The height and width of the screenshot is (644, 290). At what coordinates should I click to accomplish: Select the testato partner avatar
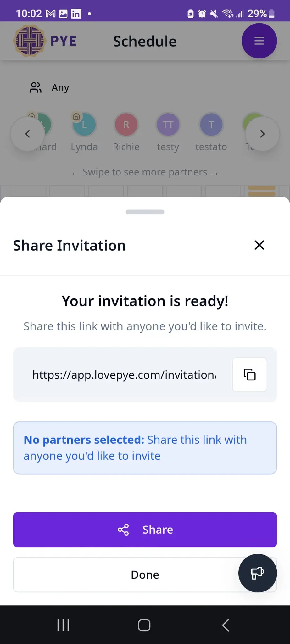211,125
